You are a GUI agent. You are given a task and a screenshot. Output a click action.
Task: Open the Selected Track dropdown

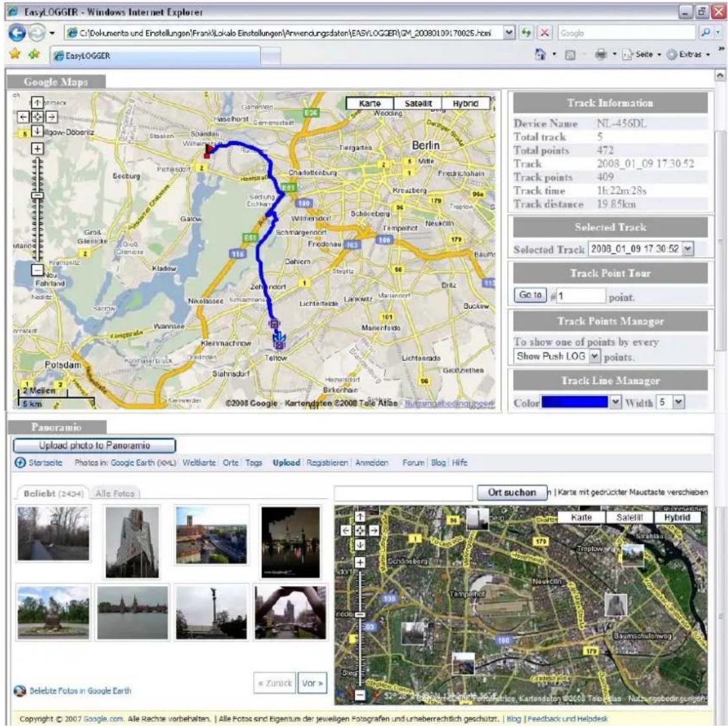[688, 249]
